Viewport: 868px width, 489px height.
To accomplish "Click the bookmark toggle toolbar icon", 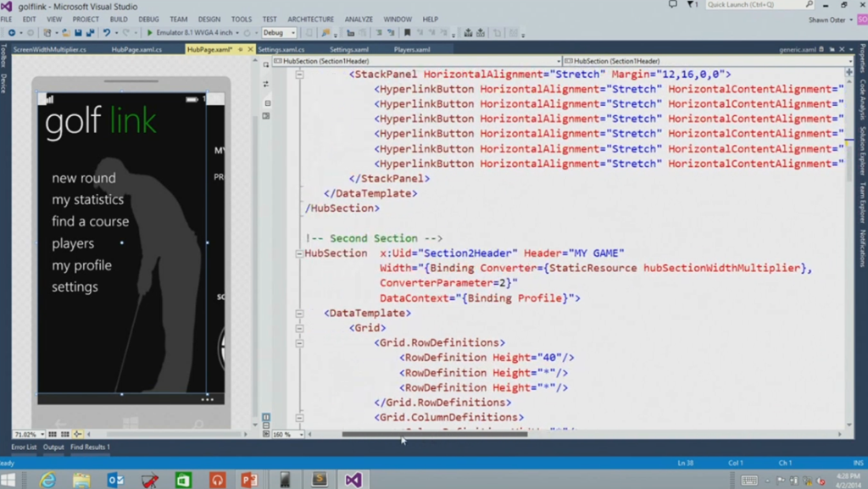I will click(408, 33).
